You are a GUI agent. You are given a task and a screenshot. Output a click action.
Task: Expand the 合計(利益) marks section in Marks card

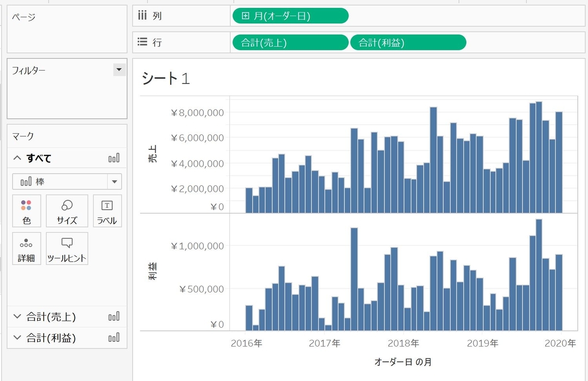[17, 337]
